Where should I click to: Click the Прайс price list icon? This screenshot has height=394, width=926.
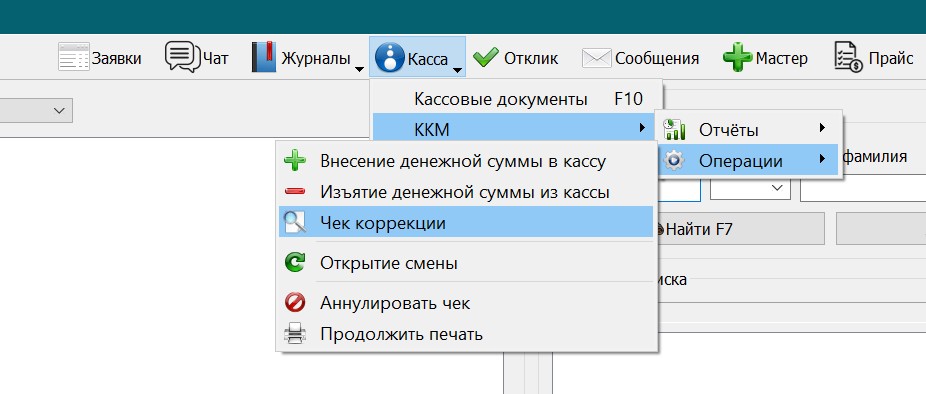pos(849,57)
